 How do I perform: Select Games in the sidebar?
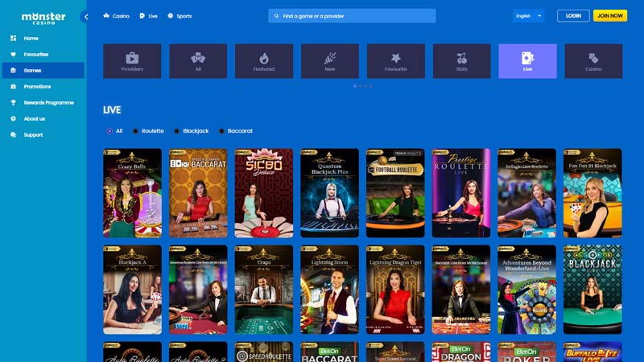(x=43, y=70)
